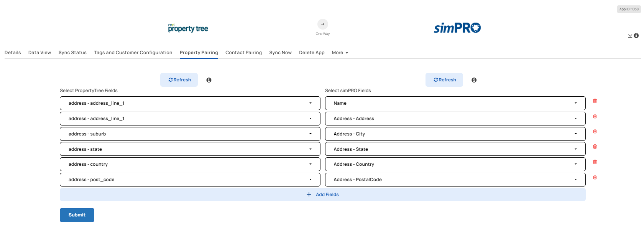The width and height of the screenshot is (644, 241).
Task: Switch to the Data View tab
Action: click(39, 53)
